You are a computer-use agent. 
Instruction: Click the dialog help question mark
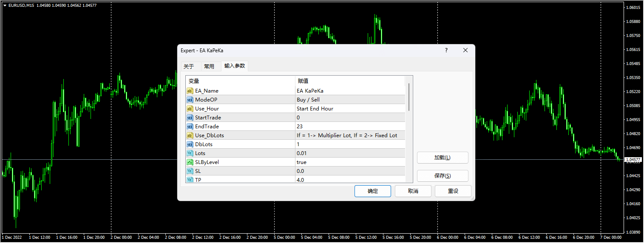click(x=446, y=50)
